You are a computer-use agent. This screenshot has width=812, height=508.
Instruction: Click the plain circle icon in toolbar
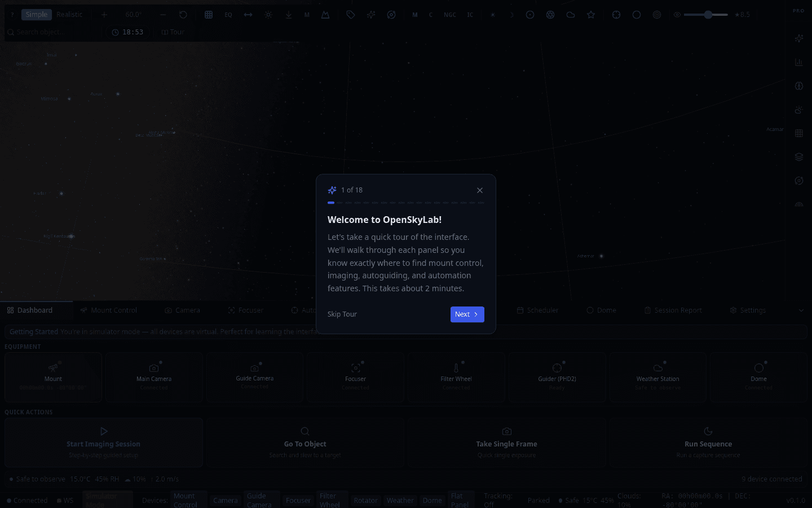coord(637,15)
